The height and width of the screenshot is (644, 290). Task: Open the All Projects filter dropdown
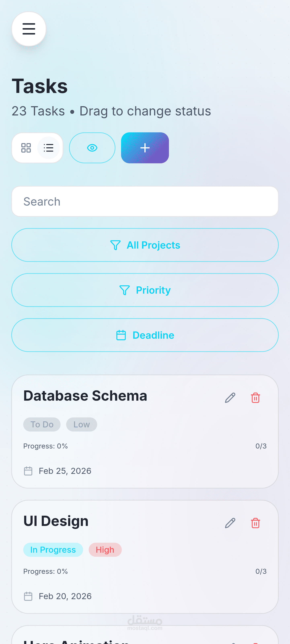(x=145, y=245)
